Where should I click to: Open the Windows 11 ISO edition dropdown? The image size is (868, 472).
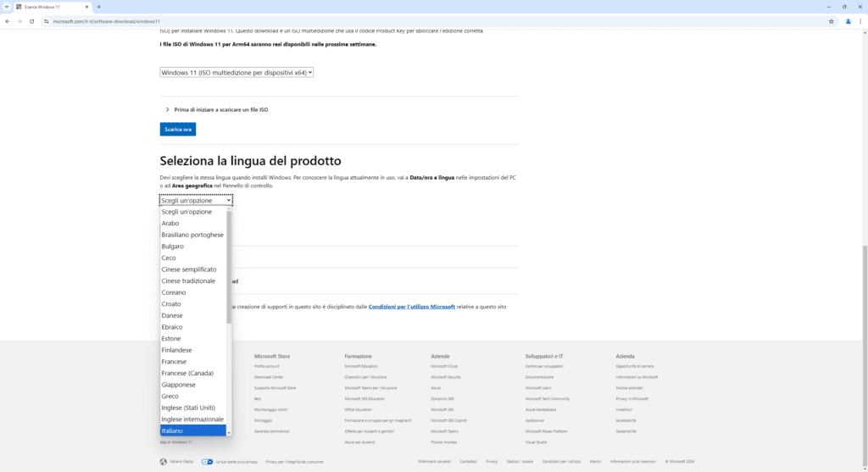coord(236,73)
